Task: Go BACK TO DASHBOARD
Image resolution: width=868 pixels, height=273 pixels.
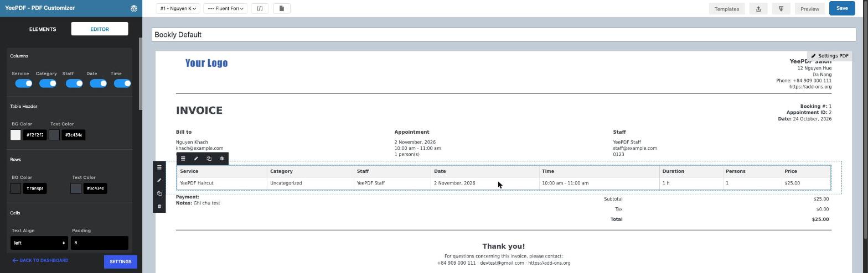Action: tap(40, 260)
